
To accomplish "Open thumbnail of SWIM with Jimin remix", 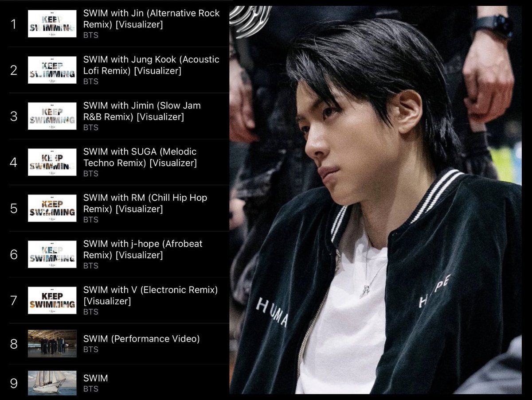I will coord(52,116).
